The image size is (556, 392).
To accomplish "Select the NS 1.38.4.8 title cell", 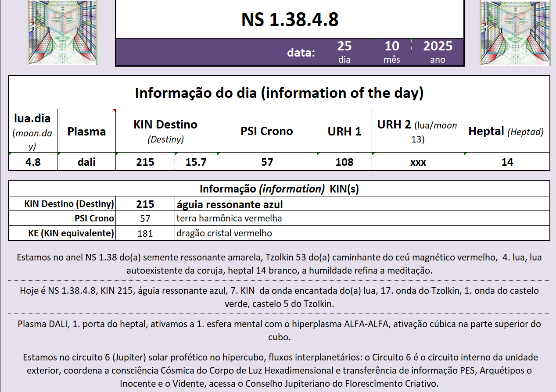I will (290, 19).
